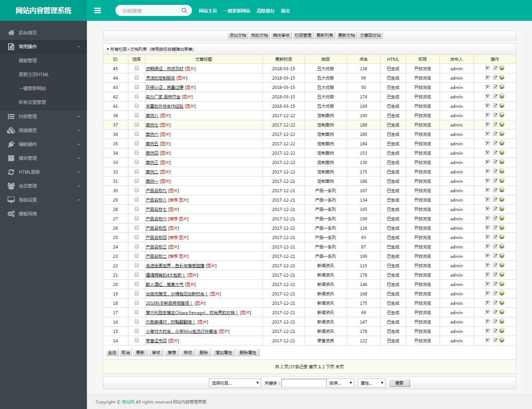The width and height of the screenshot is (532, 409).
Task: Click the edit pencil icon for ID 14
Action: pyautogui.click(x=495, y=340)
